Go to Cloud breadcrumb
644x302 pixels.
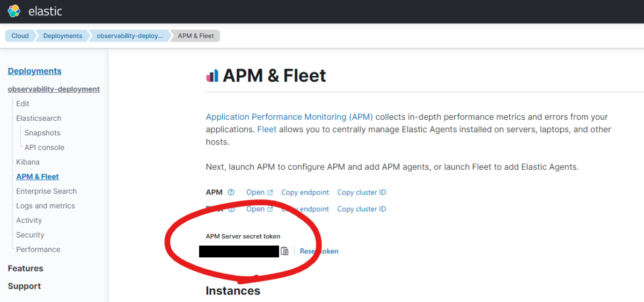[20, 36]
